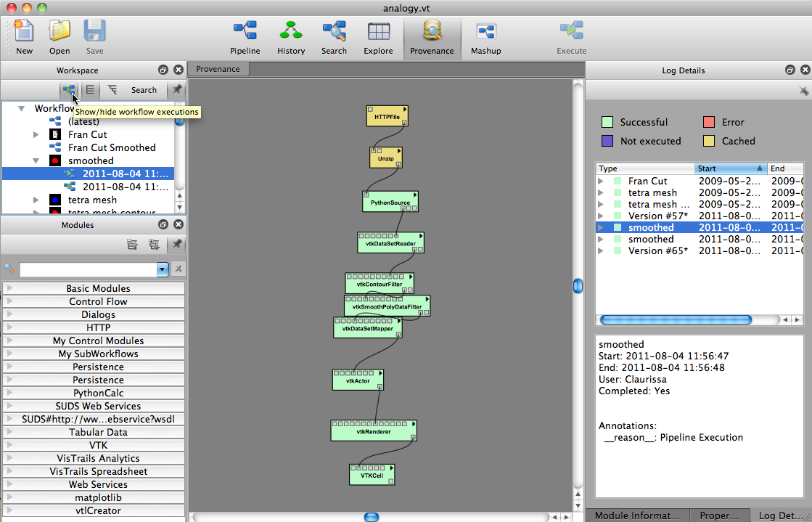This screenshot has width=812, height=522.
Task: Open the module search dropdown arrow
Action: 163,269
